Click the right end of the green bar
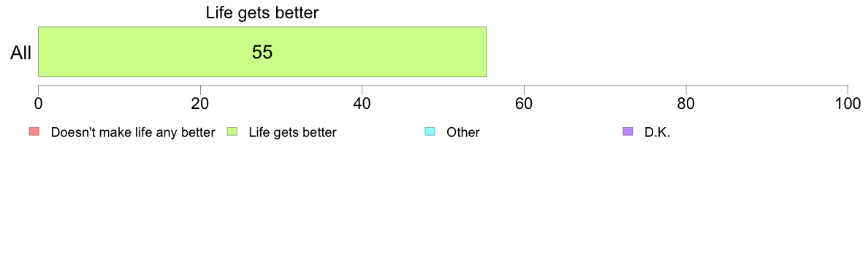This screenshot has width=868, height=269. coord(485,51)
